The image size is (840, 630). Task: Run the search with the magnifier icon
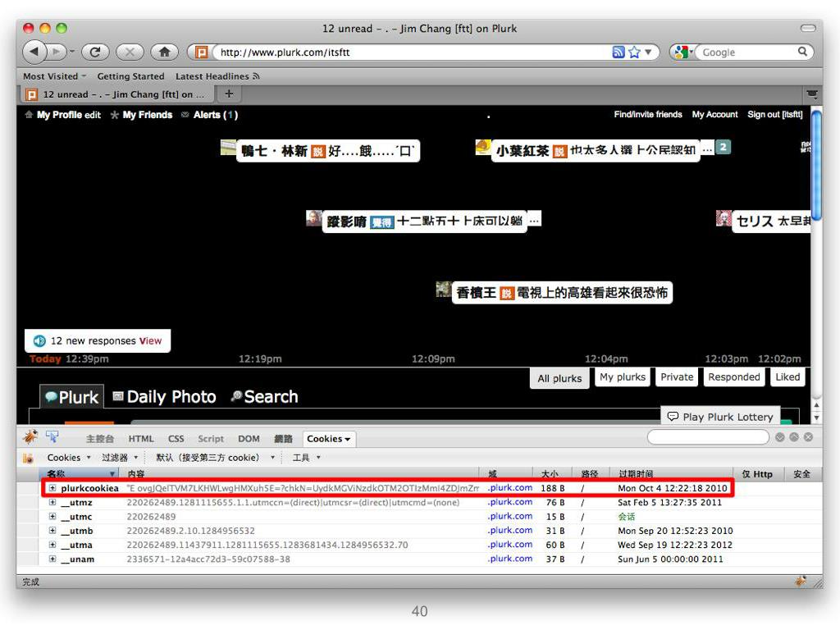(802, 52)
